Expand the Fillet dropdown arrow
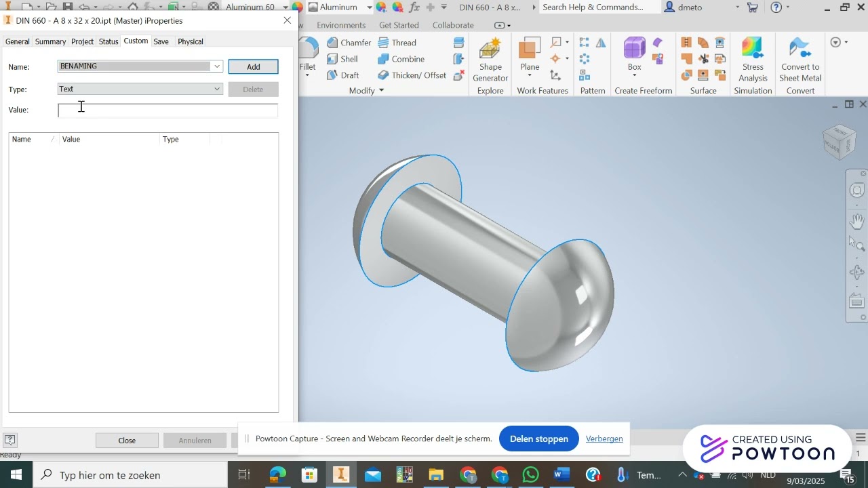This screenshot has height=488, width=868. [308, 76]
